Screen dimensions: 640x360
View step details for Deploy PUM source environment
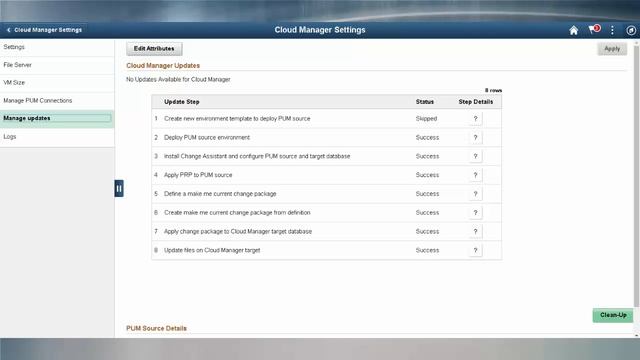pos(475,138)
